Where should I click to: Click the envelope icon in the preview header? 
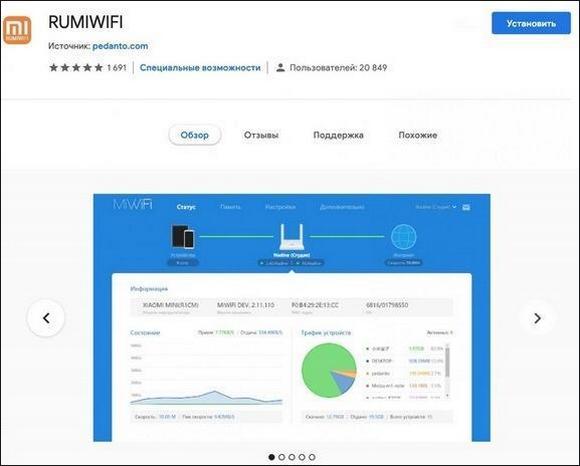(x=466, y=207)
